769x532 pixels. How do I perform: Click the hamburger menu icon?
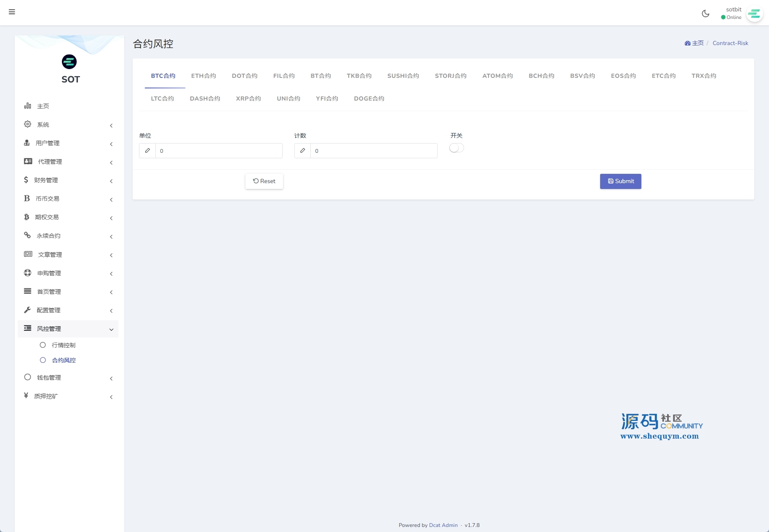tap(12, 12)
